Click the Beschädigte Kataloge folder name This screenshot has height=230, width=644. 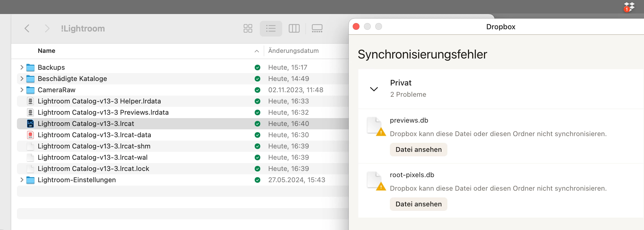click(x=72, y=79)
